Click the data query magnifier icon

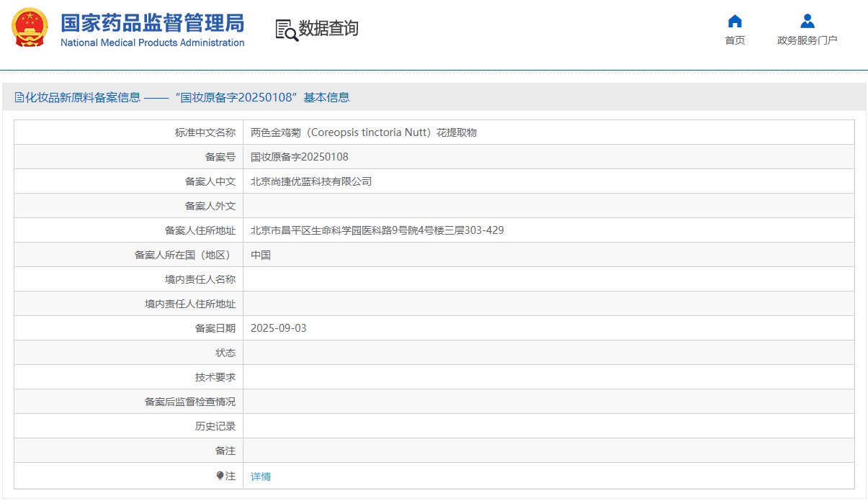tap(286, 30)
